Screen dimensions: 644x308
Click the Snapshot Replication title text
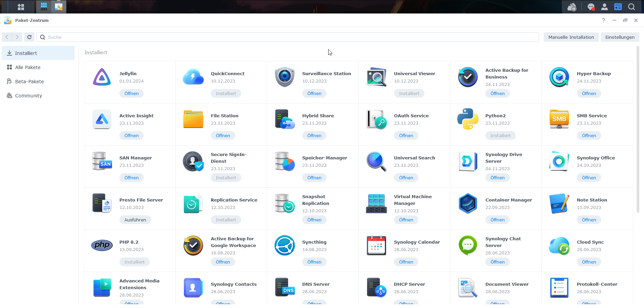[316, 200]
